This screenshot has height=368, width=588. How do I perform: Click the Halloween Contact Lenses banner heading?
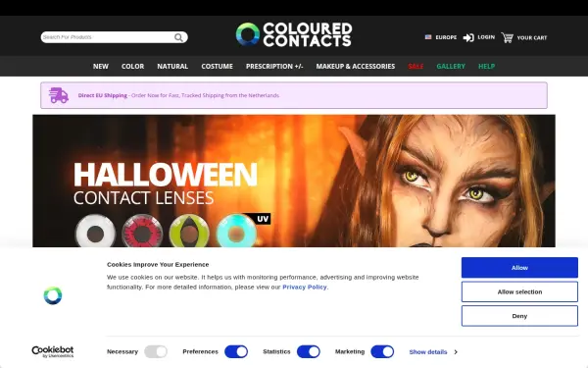[x=165, y=184]
